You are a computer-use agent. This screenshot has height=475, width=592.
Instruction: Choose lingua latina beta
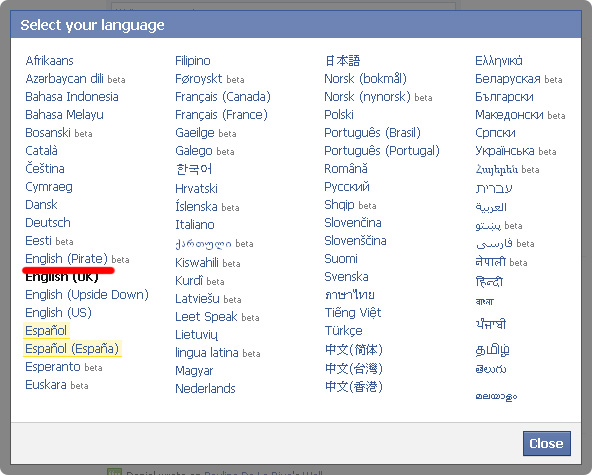[207, 353]
